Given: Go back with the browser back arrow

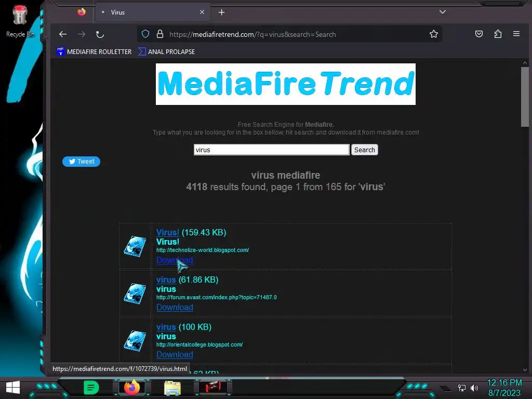Looking at the screenshot, I should click(x=63, y=34).
